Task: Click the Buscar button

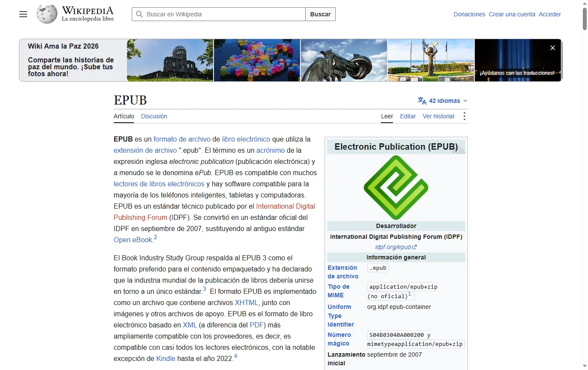Action: pyautogui.click(x=321, y=14)
